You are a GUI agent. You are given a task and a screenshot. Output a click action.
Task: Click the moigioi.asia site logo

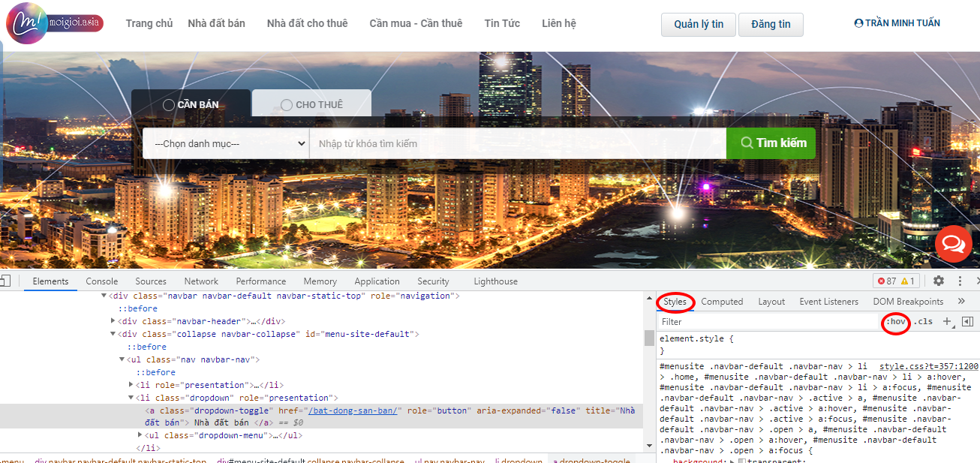pos(54,23)
